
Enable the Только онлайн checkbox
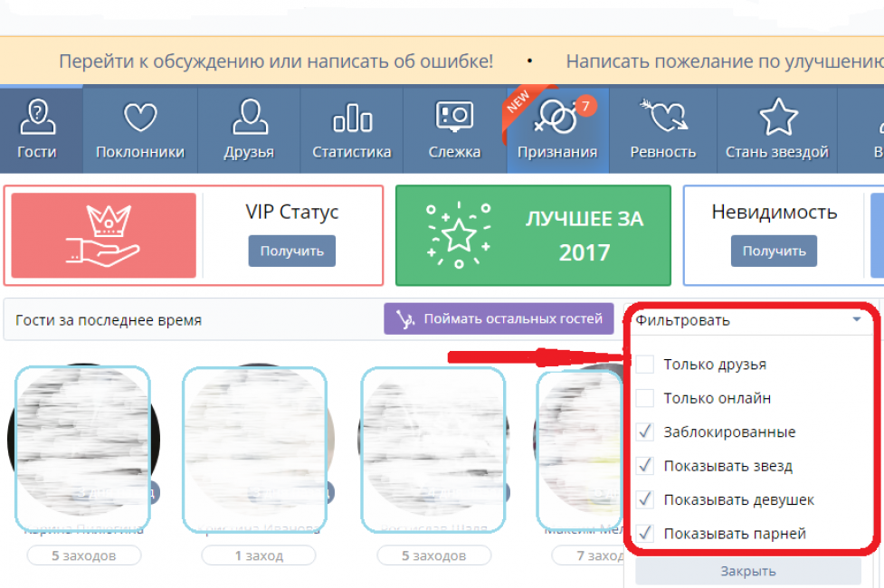pos(645,398)
